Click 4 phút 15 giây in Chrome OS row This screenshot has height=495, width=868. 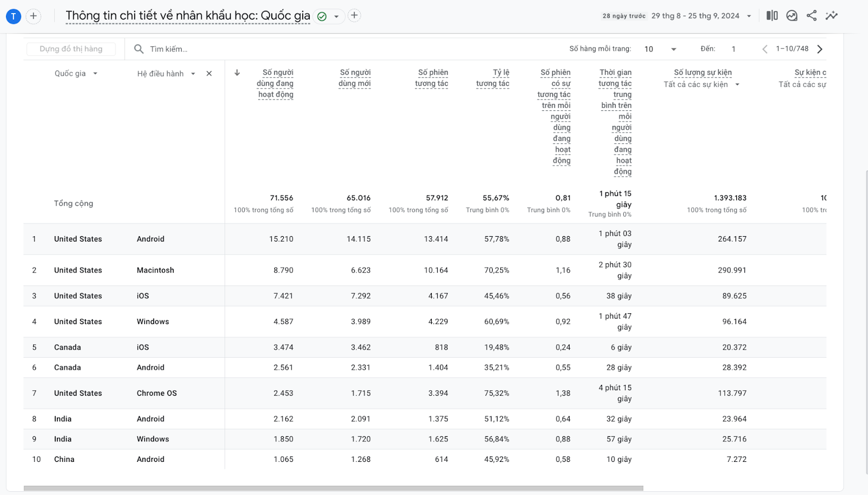[x=615, y=393]
